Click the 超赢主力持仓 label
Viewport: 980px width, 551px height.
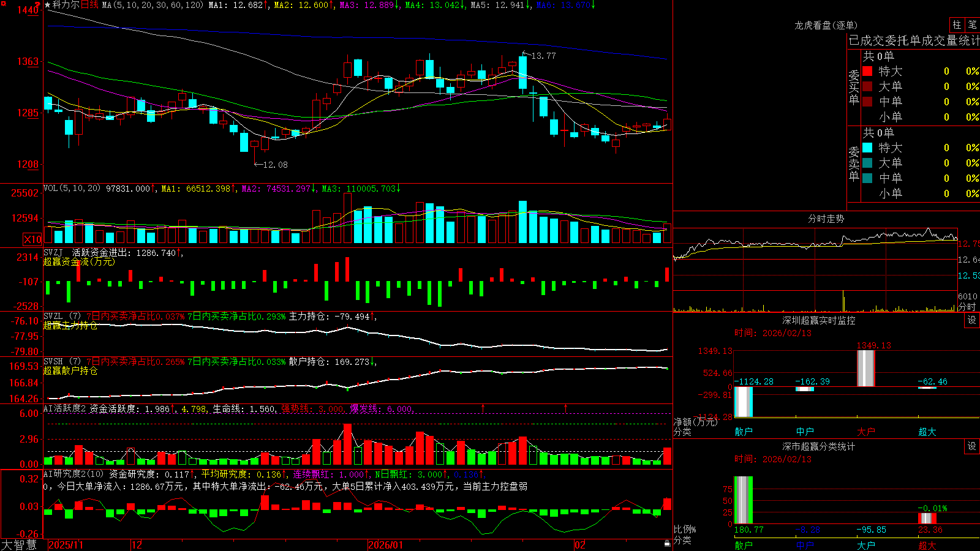pyautogui.click(x=70, y=325)
